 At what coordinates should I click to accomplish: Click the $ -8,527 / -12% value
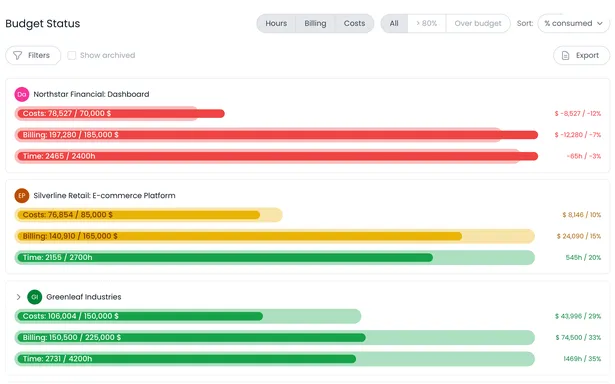pyautogui.click(x=578, y=113)
